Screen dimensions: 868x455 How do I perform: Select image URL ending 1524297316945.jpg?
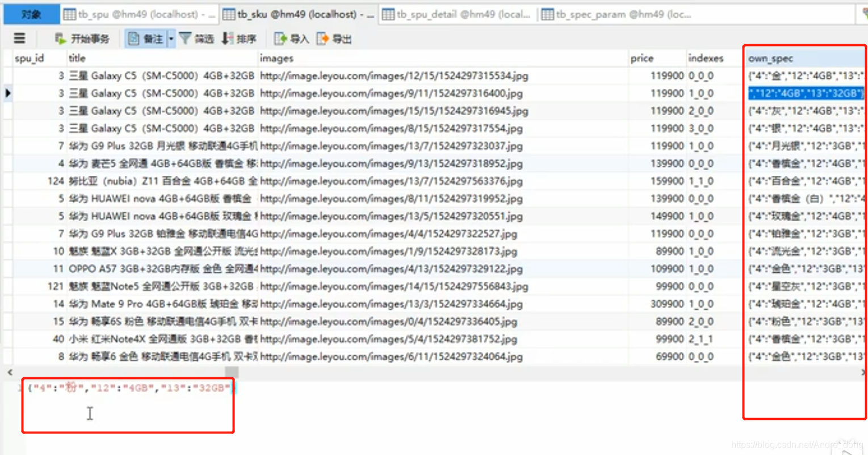coord(394,111)
